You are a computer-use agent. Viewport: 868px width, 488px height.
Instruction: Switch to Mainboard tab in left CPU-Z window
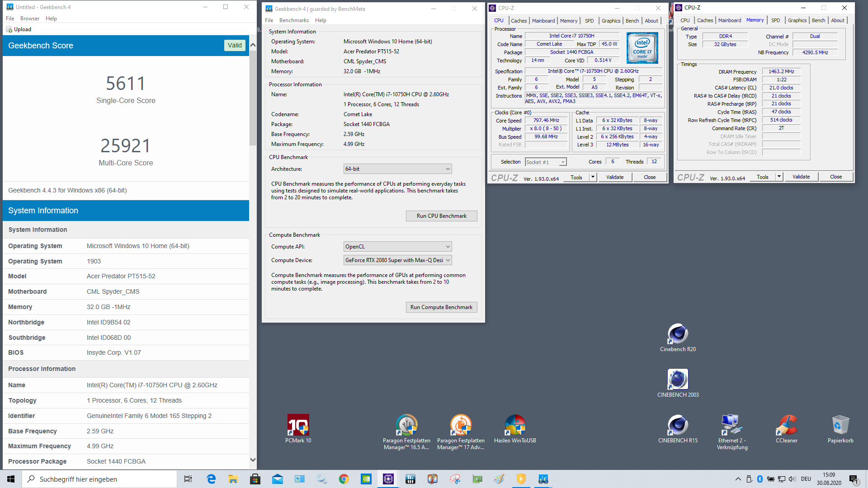pos(543,21)
